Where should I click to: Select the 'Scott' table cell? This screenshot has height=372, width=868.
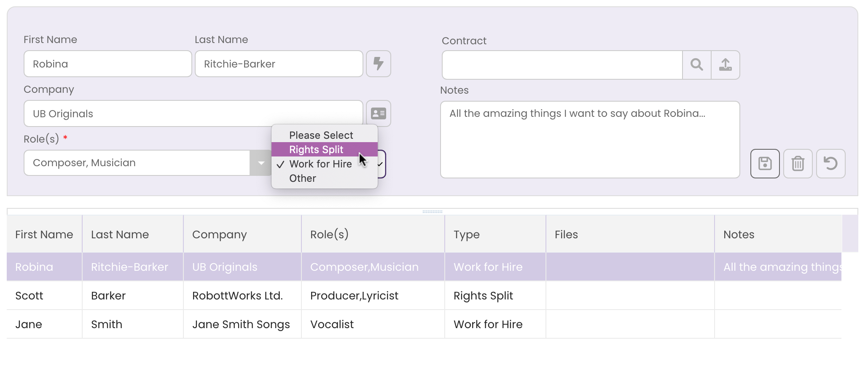pos(44,296)
